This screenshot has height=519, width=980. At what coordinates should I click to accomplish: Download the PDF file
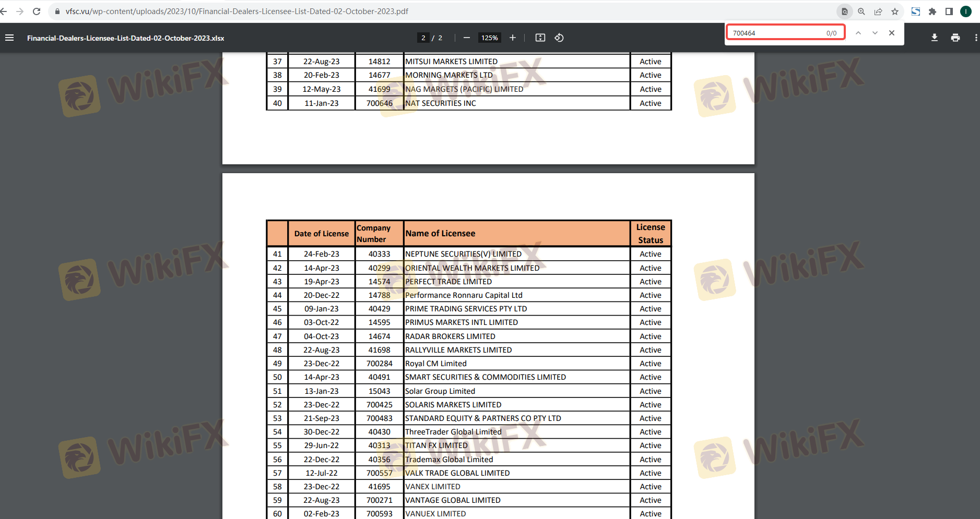[x=935, y=38]
